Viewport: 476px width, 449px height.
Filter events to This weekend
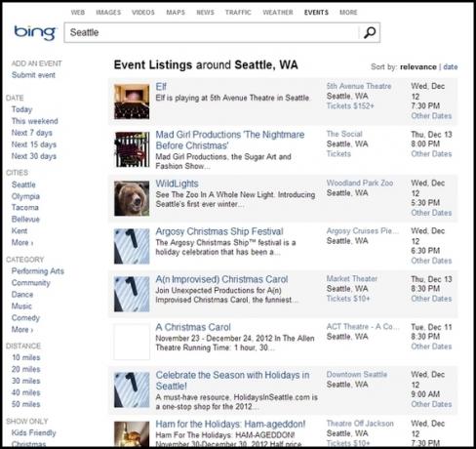click(x=35, y=121)
